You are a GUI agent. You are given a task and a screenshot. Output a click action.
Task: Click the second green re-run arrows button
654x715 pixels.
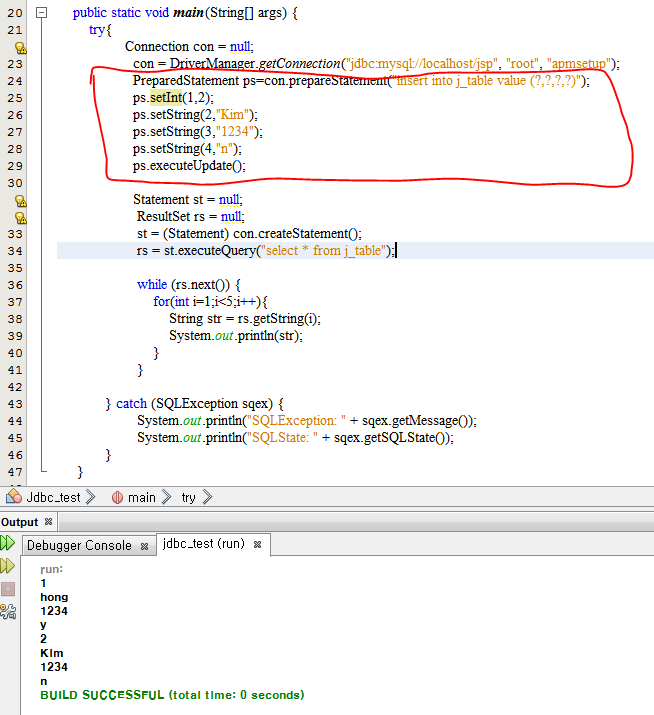(x=8, y=566)
